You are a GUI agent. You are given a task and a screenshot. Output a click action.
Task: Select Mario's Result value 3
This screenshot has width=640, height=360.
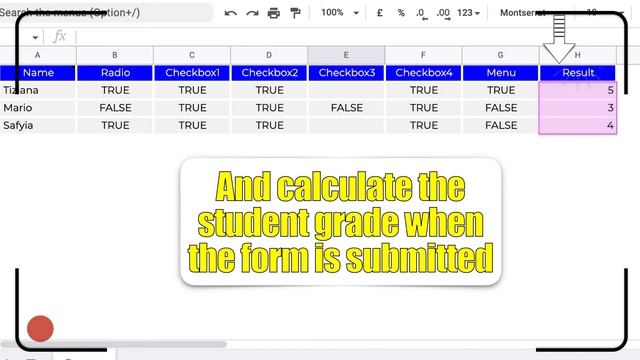(x=578, y=108)
